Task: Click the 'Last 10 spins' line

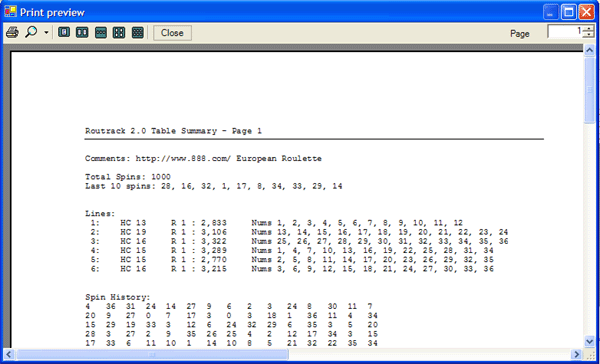Action: point(214,186)
